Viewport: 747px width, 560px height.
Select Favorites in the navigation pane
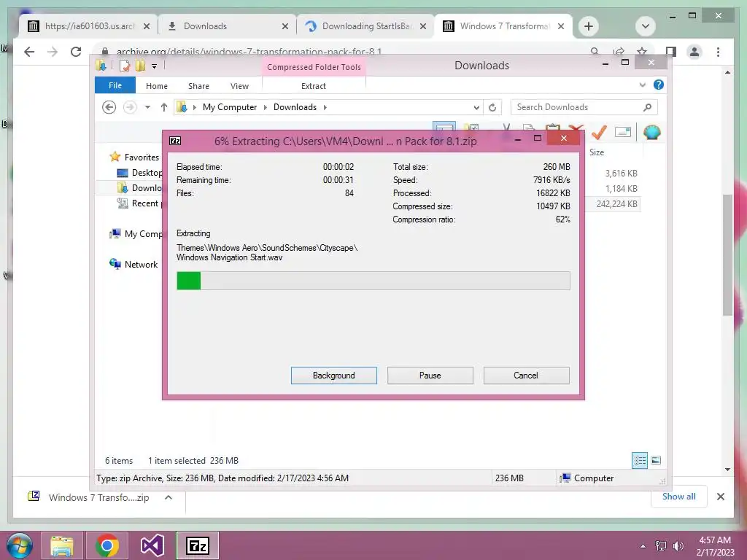pos(142,157)
